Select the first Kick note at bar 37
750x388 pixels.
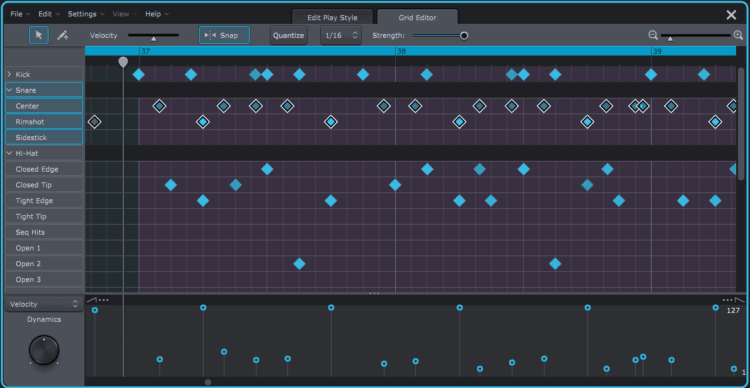tap(139, 74)
